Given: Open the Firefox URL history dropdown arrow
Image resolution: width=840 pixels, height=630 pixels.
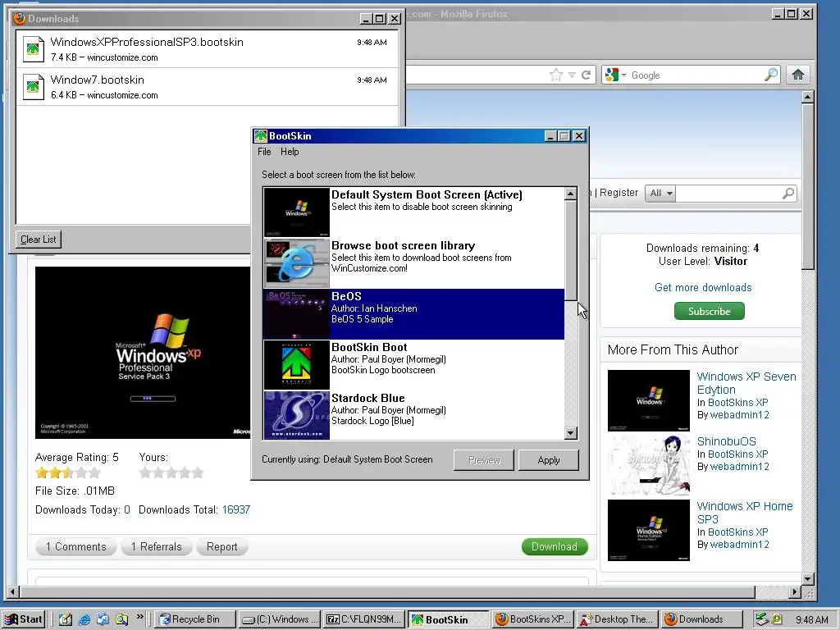Looking at the screenshot, I should (x=572, y=75).
